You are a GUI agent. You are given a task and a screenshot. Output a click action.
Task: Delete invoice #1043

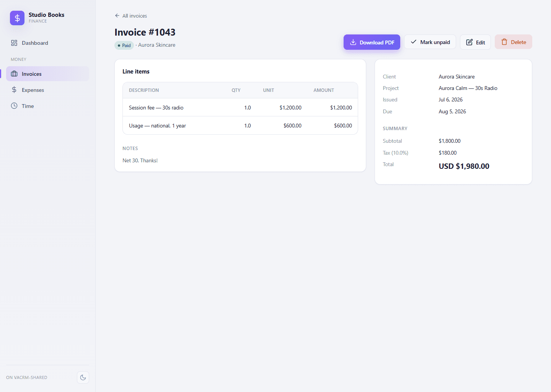514,42
